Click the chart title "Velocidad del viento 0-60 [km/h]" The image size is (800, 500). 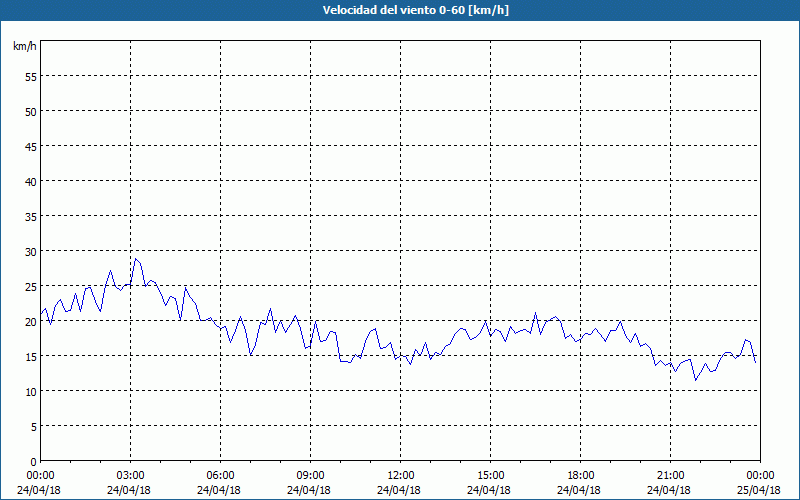(x=415, y=10)
